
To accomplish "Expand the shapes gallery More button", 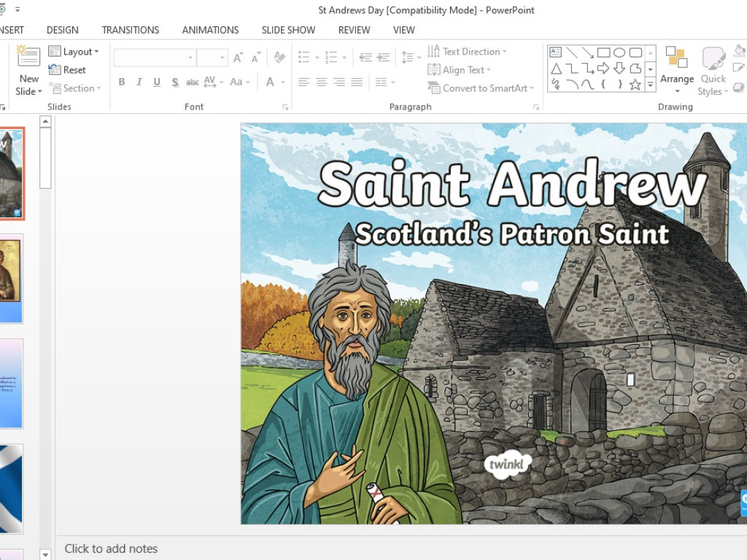I will tap(650, 85).
